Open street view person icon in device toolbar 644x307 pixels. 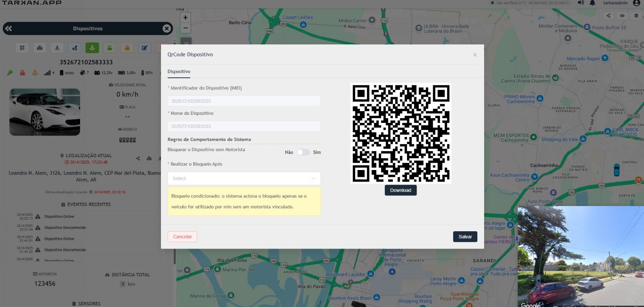pyautogui.click(x=57, y=48)
